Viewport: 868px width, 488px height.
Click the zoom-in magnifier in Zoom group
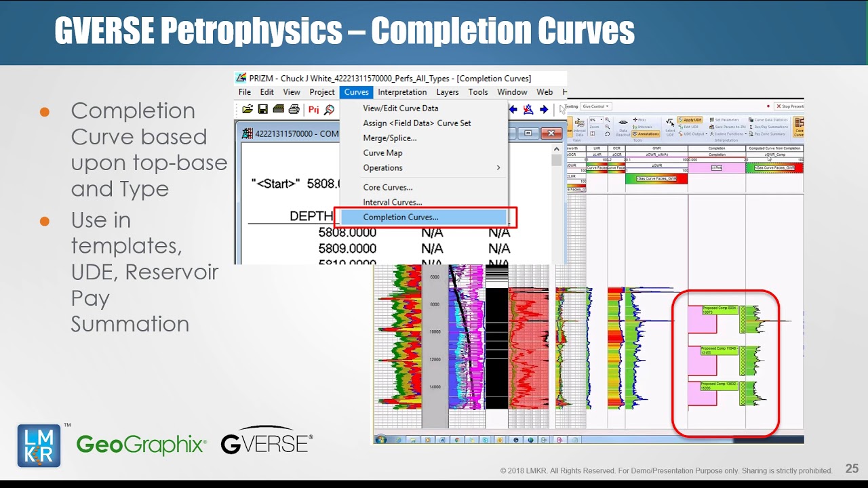607,120
